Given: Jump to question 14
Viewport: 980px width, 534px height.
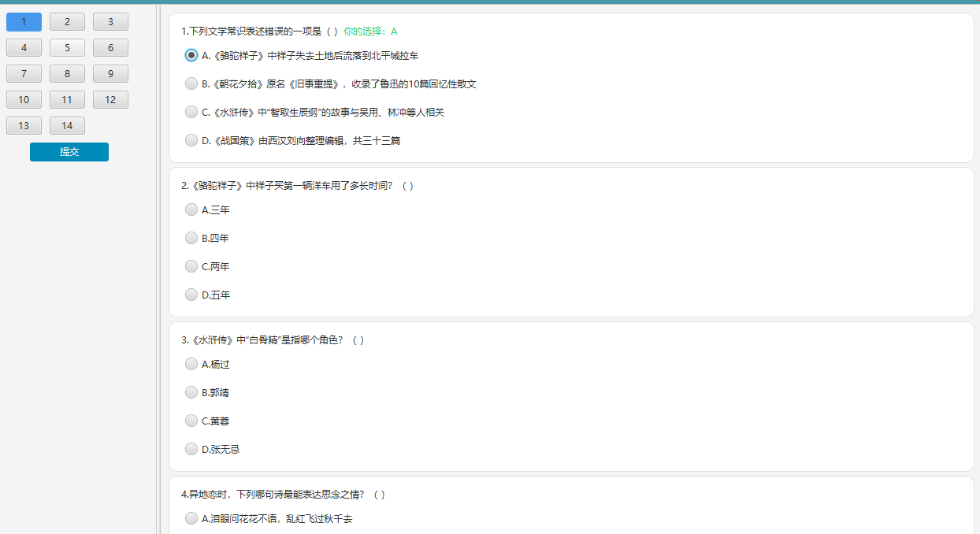Looking at the screenshot, I should 67,126.
